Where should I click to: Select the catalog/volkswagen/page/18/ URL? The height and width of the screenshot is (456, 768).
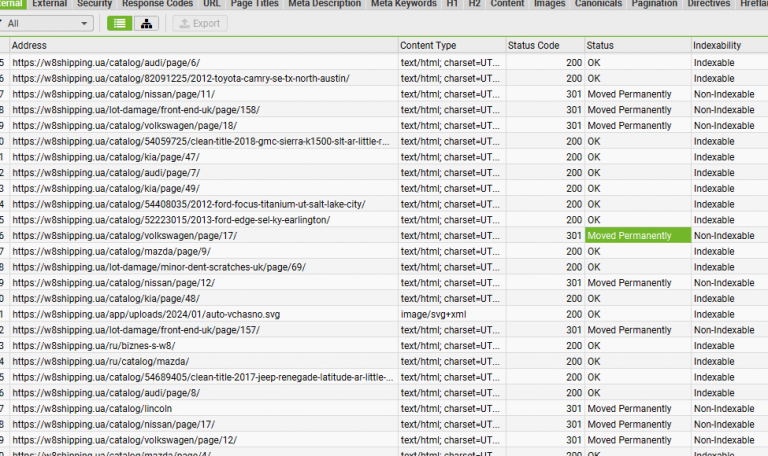[x=124, y=125]
